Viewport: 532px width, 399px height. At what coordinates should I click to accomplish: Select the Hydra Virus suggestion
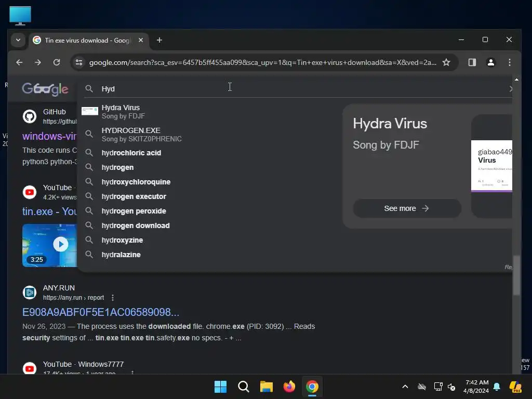tap(207, 112)
